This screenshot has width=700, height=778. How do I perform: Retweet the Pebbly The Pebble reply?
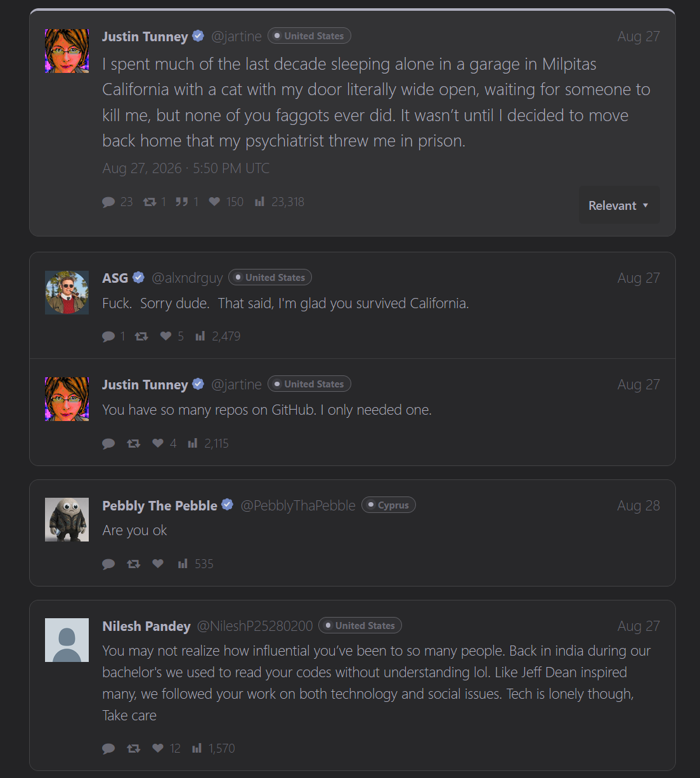tap(133, 564)
